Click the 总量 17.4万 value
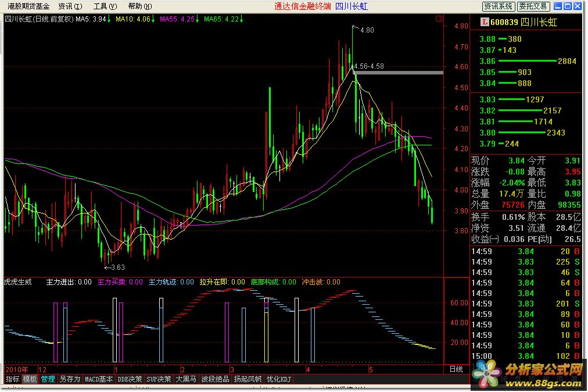588x392 pixels. (x=511, y=194)
